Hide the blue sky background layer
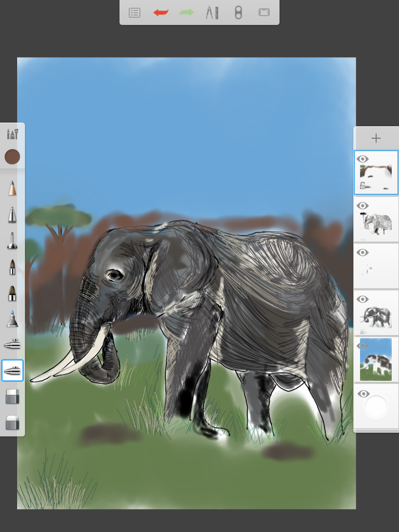The height and width of the screenshot is (532, 399). coord(363,345)
